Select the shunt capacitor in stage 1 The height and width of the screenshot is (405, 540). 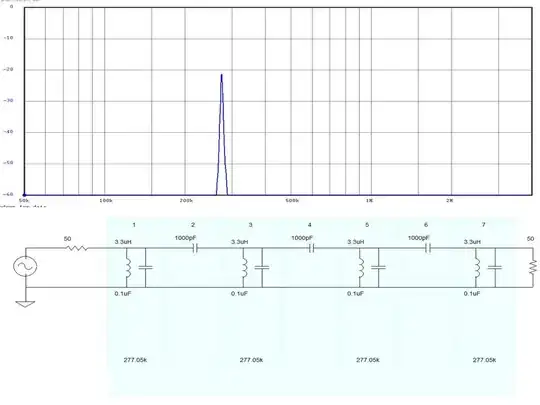pyautogui.click(x=145, y=267)
